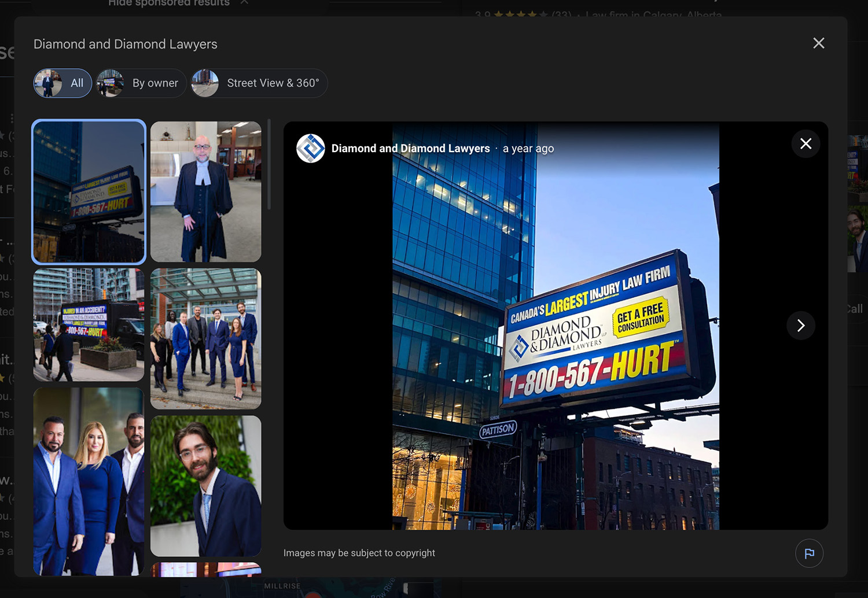This screenshot has width=868, height=598.
Task: Report this photo with the flag icon
Action: click(x=809, y=553)
